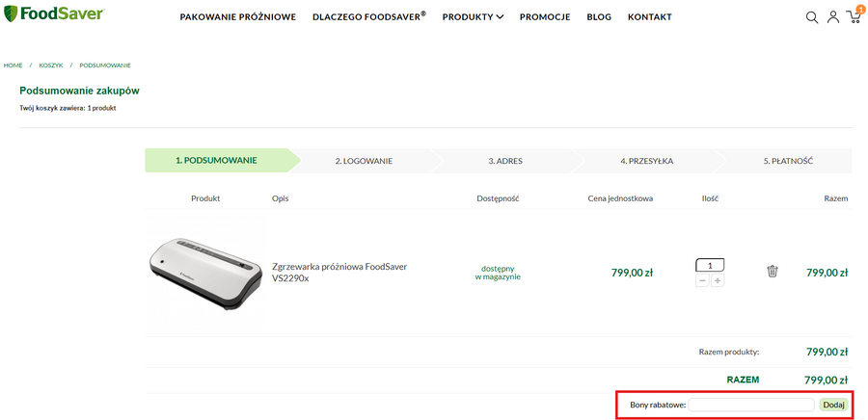Image resolution: width=868 pixels, height=420 pixels.
Task: Select the 2. Logowanie checkout step
Action: point(364,161)
